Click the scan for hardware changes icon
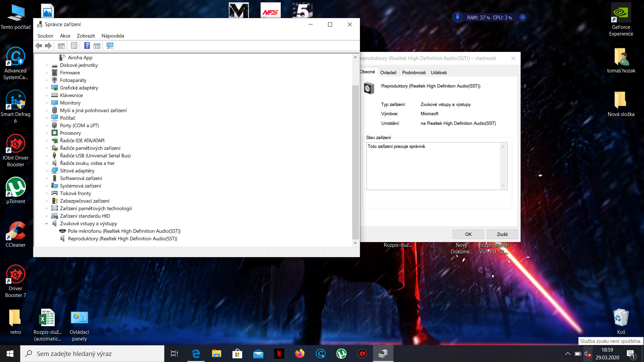Image resolution: width=644 pixels, height=362 pixels. [x=110, y=46]
